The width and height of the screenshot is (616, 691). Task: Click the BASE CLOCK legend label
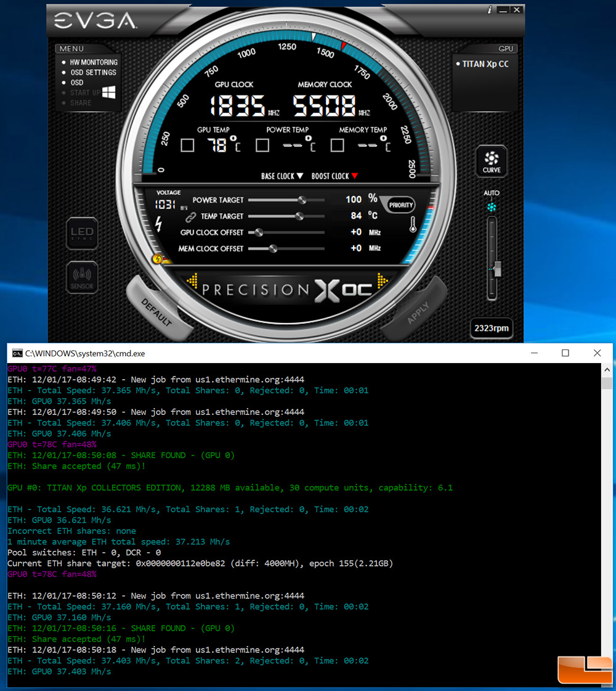282,176
